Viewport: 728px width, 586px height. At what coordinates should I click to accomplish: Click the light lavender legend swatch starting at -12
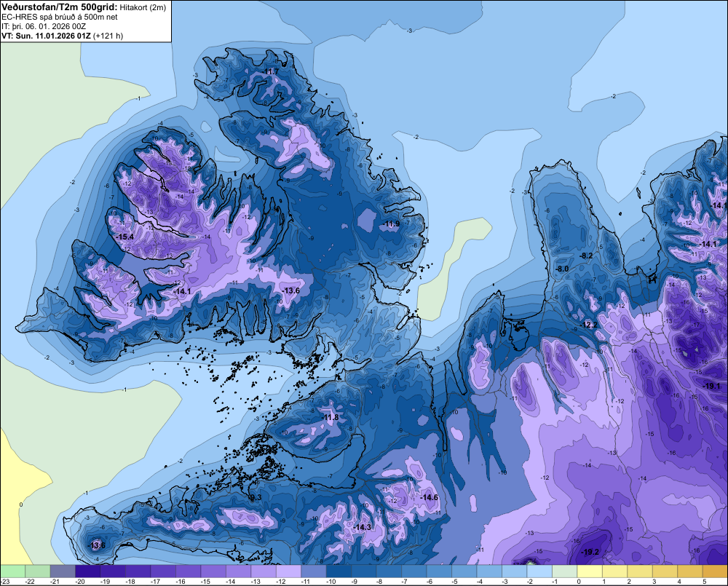(x=288, y=571)
